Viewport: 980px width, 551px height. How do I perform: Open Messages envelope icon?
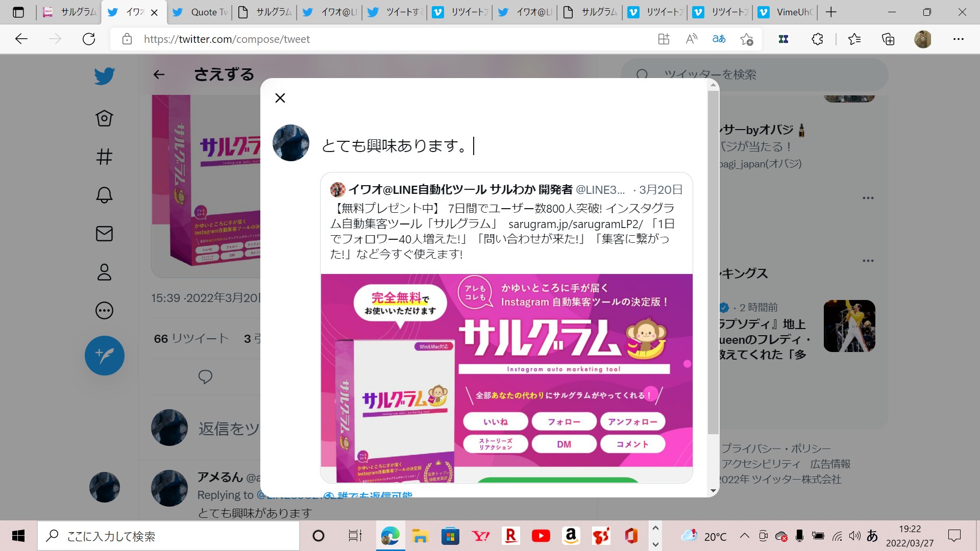pos(104,234)
